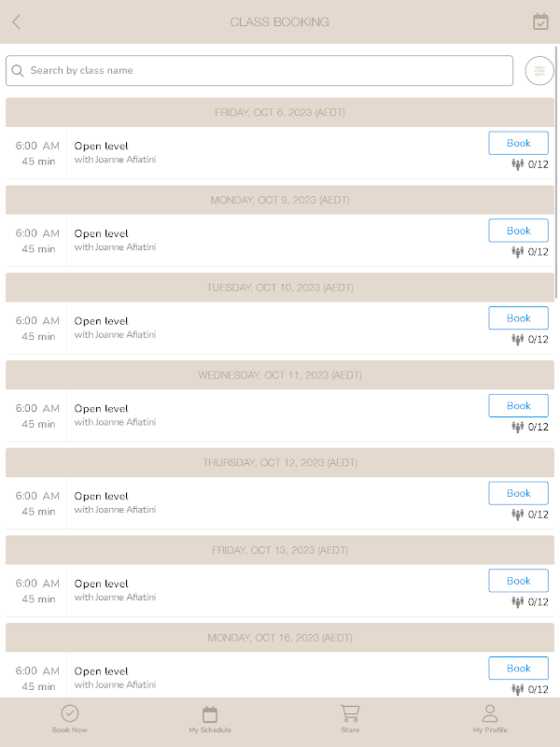Select the Book Now tab

click(x=69, y=719)
